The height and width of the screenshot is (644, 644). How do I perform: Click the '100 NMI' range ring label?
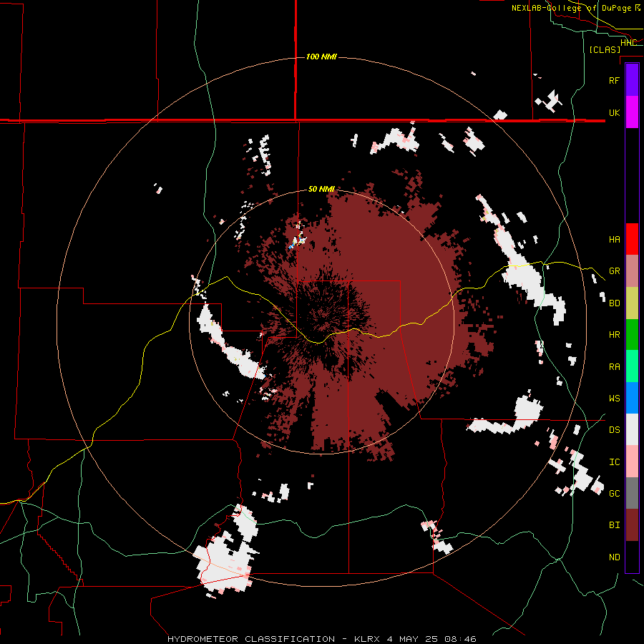pos(321,57)
